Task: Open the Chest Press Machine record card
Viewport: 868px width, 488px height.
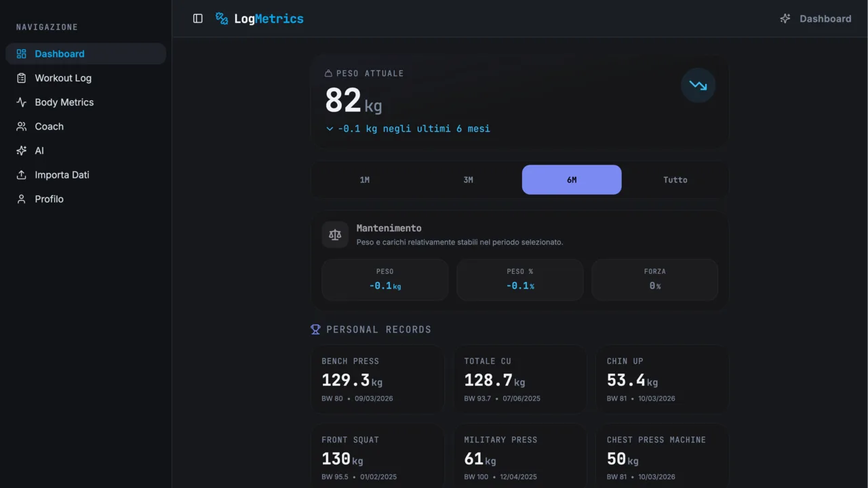Action: click(663, 456)
